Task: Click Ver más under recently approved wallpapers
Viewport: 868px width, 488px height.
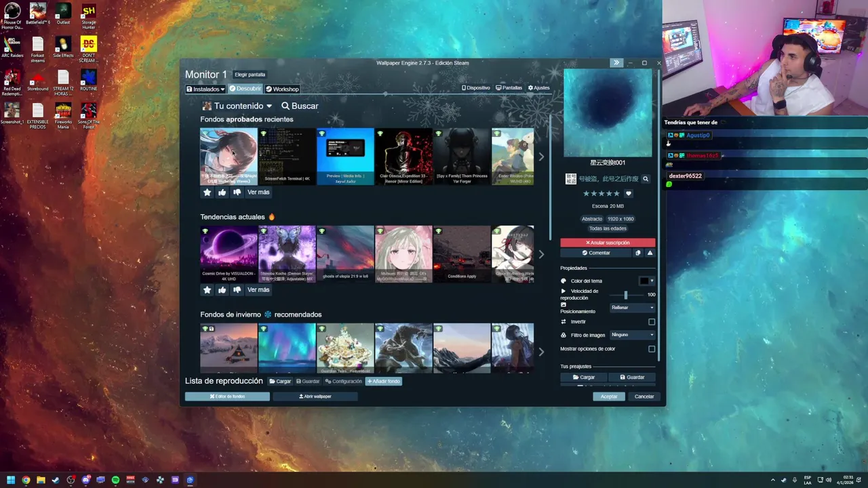Action: [258, 192]
